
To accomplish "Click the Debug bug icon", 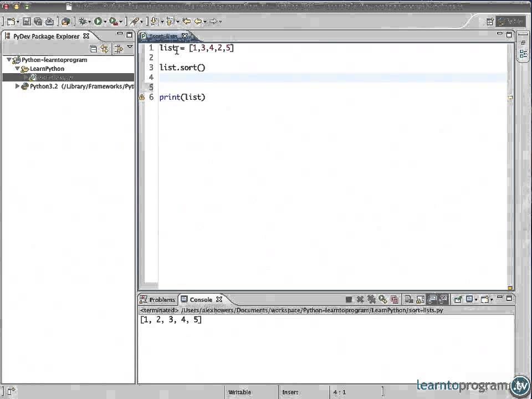I will pyautogui.click(x=83, y=22).
